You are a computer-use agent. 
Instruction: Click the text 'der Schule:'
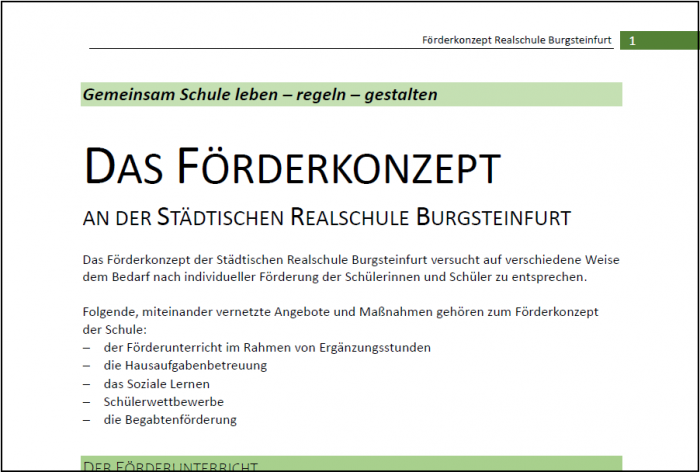pos(114,330)
